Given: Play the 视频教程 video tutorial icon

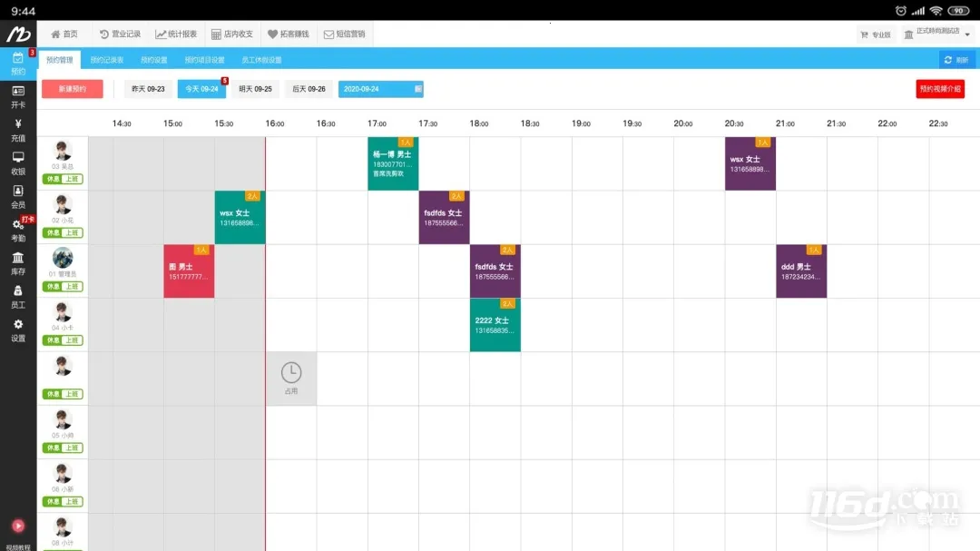Looking at the screenshot, I should click(18, 526).
